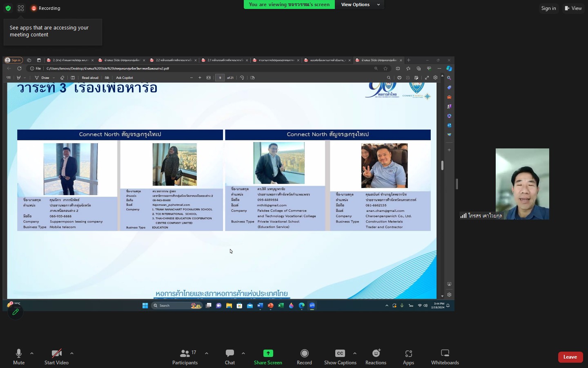Click the green annotation pencil button

[x=16, y=312]
